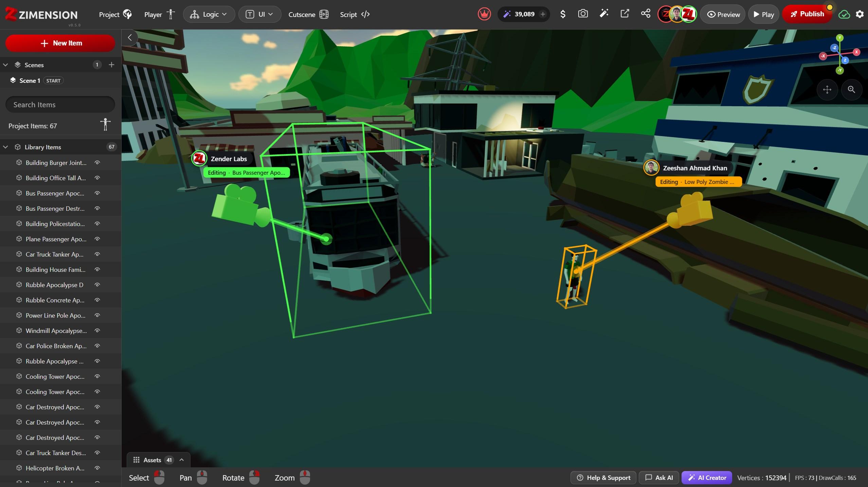Open the Project menu
The height and width of the screenshot is (487, 868).
pos(115,14)
